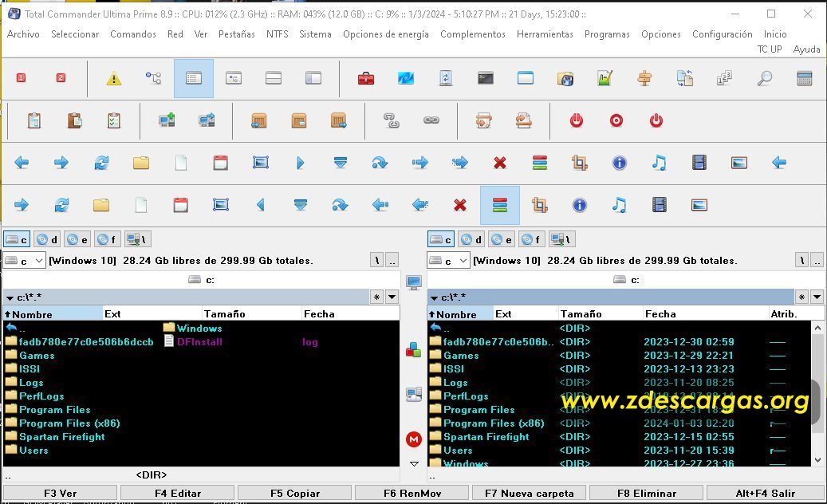Toggle the highlighted full details view icon
The image size is (827, 504).
pyautogui.click(x=194, y=79)
